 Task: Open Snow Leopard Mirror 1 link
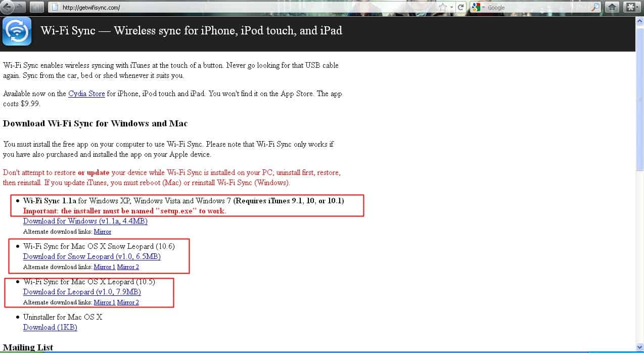tap(105, 267)
